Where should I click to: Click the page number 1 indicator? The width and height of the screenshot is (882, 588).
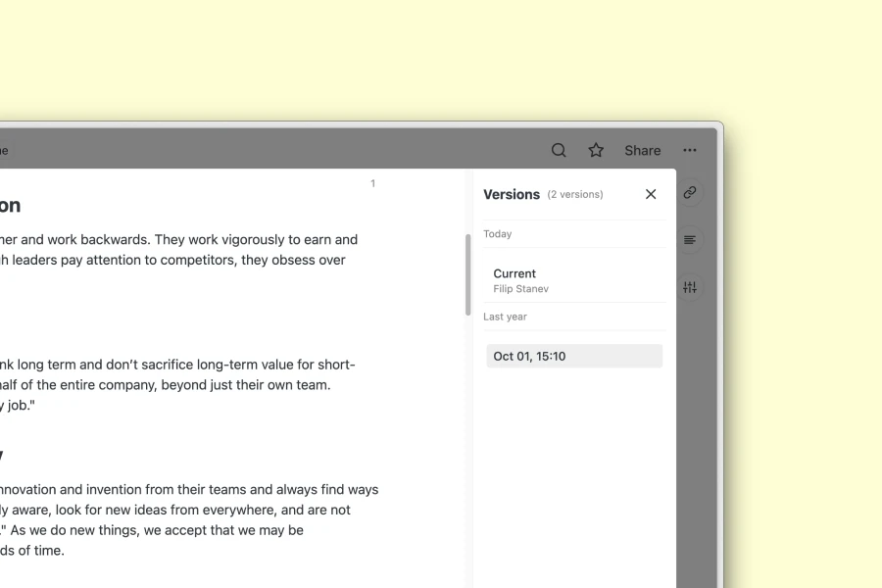pyautogui.click(x=373, y=183)
